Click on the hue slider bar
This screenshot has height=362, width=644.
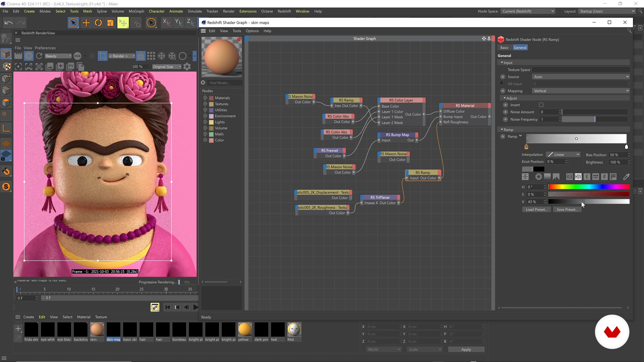(589, 187)
